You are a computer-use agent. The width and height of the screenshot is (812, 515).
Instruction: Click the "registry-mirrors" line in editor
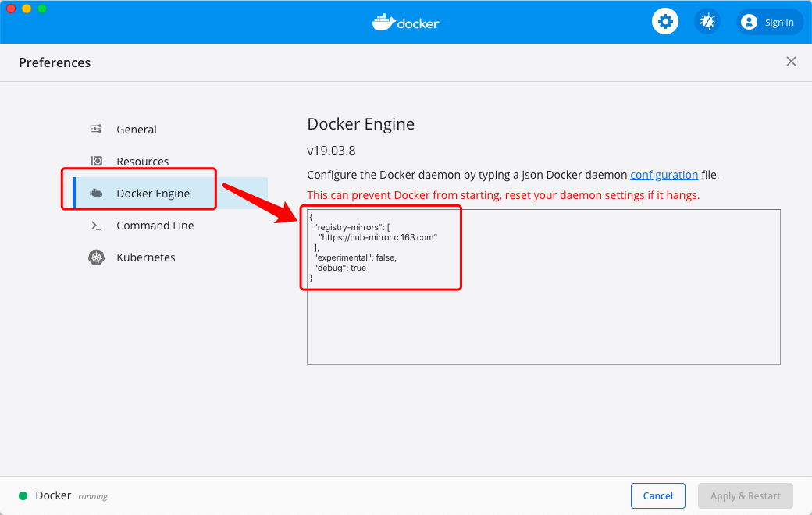pos(351,227)
